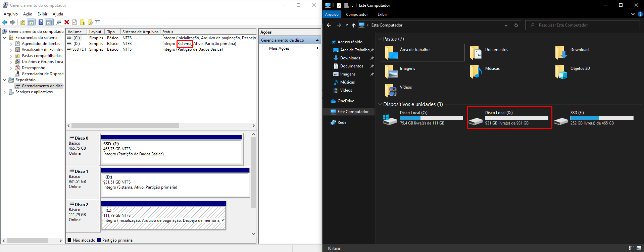This screenshot has width=644, height=252.
Task: Expand Visualizador de Eventos node
Action: pos(11,50)
